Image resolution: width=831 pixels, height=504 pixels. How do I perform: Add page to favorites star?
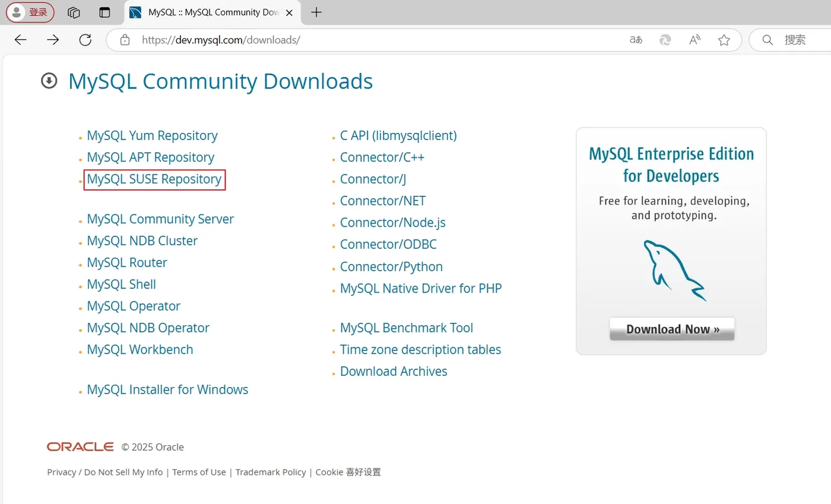(724, 40)
